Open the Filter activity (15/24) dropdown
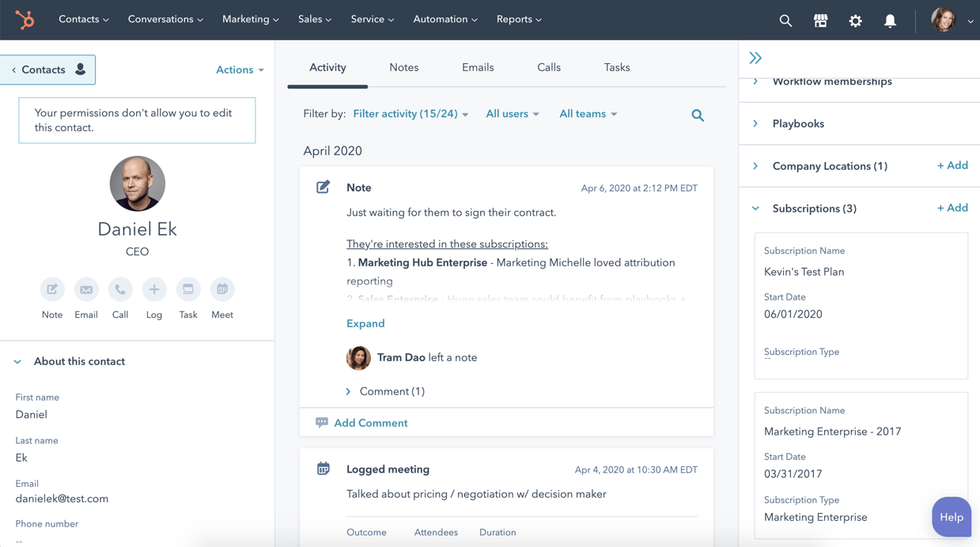980x547 pixels. coord(411,114)
